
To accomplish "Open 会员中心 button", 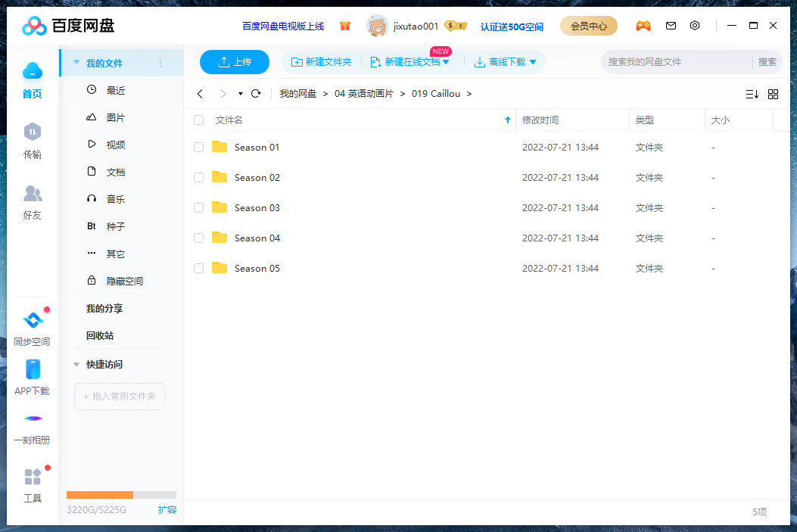I will [589, 26].
